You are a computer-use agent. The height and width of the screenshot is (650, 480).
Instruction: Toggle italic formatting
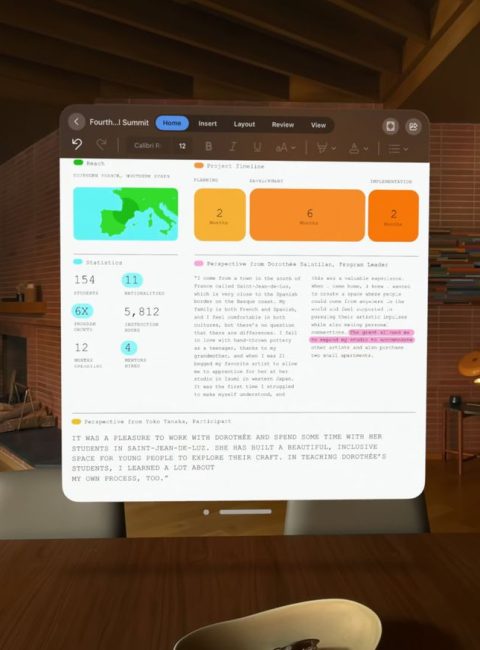click(233, 146)
